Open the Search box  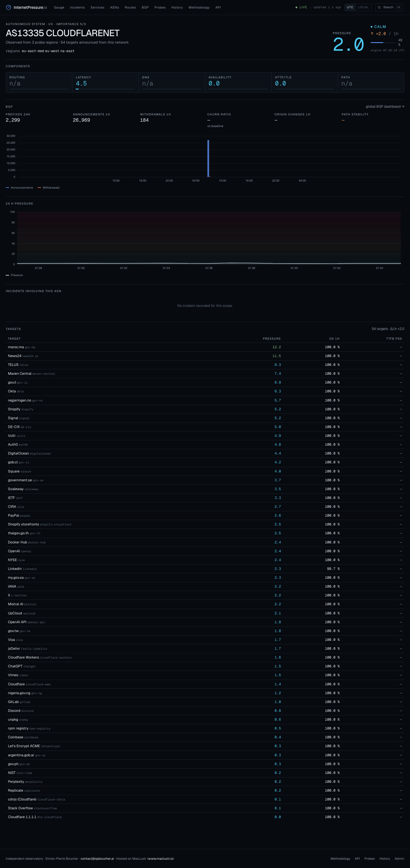pos(389,7)
